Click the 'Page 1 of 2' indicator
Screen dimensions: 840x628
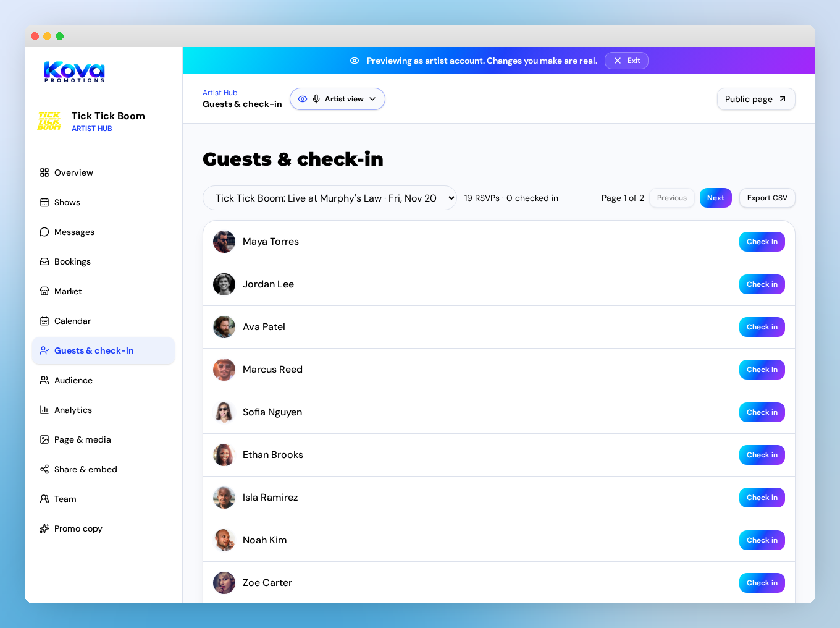(623, 198)
